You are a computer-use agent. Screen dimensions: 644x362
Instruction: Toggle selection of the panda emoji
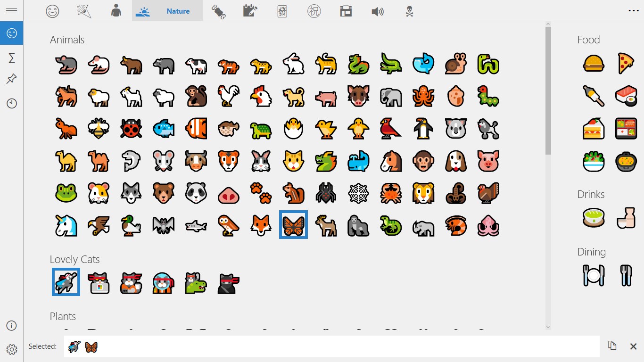click(x=196, y=193)
